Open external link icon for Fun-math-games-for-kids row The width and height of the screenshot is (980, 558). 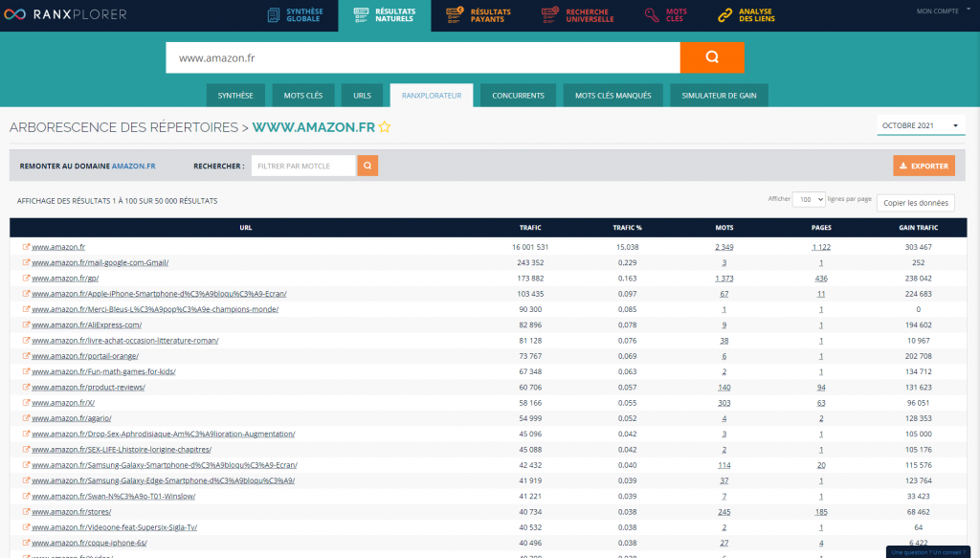tap(26, 371)
